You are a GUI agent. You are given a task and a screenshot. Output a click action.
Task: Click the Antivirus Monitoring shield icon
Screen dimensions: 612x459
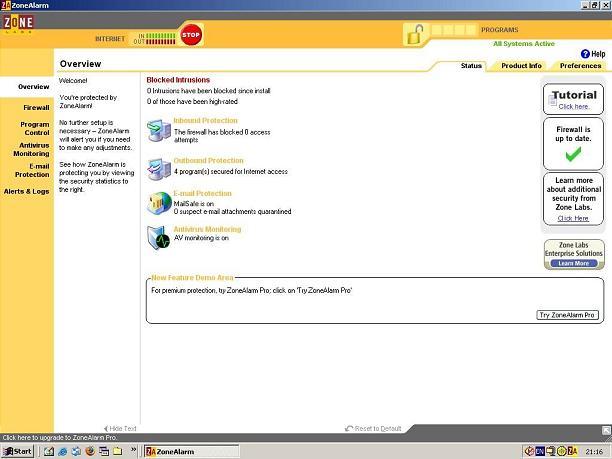coord(159,237)
